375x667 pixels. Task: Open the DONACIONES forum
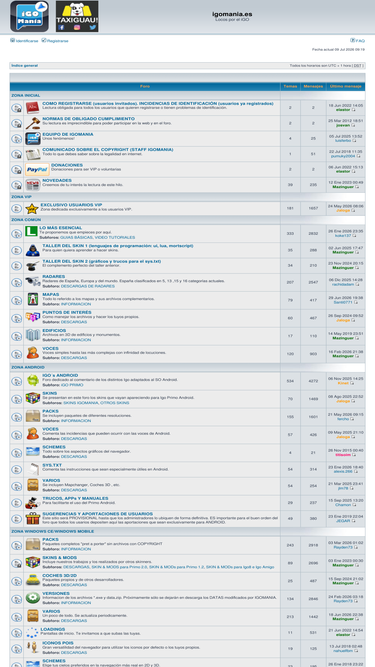pos(67,165)
